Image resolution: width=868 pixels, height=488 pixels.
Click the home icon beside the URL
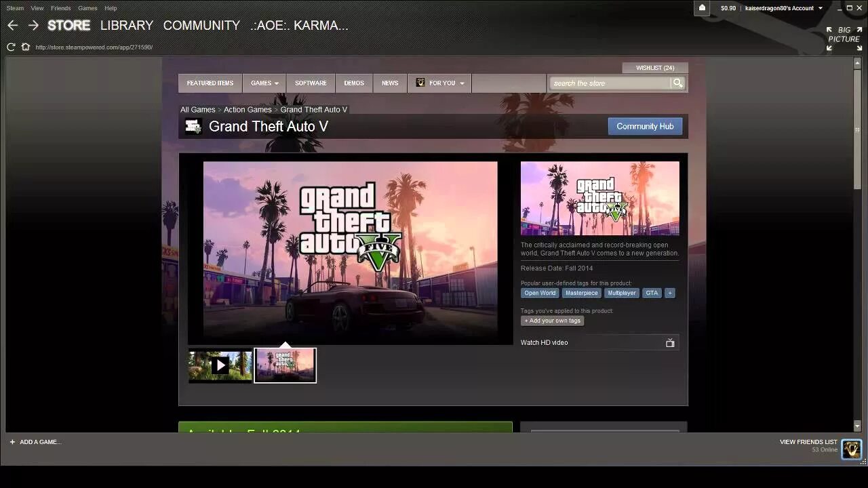(x=26, y=47)
